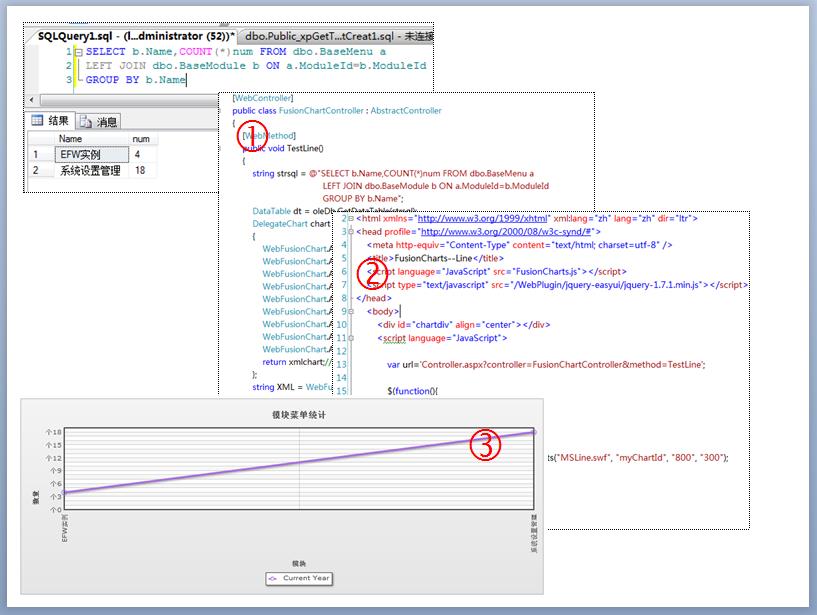Click the $(function(){ line in HTML script
The height and width of the screenshot is (615, 817).
point(413,391)
